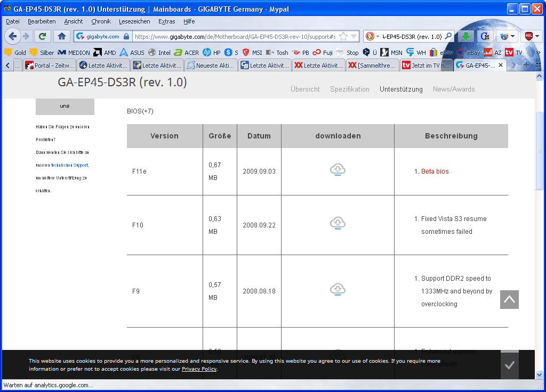Click the vertical scrollbar down arrow
The height and width of the screenshot is (392, 546).
[539, 374]
